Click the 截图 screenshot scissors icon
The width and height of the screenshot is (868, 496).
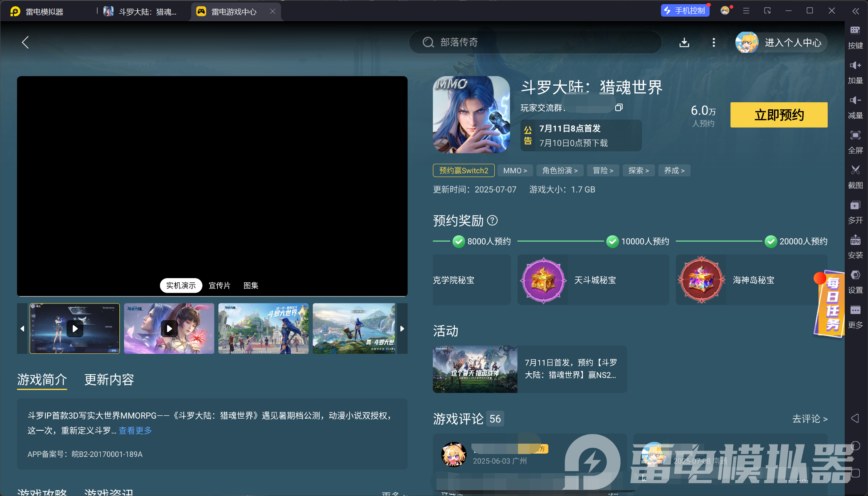point(855,170)
